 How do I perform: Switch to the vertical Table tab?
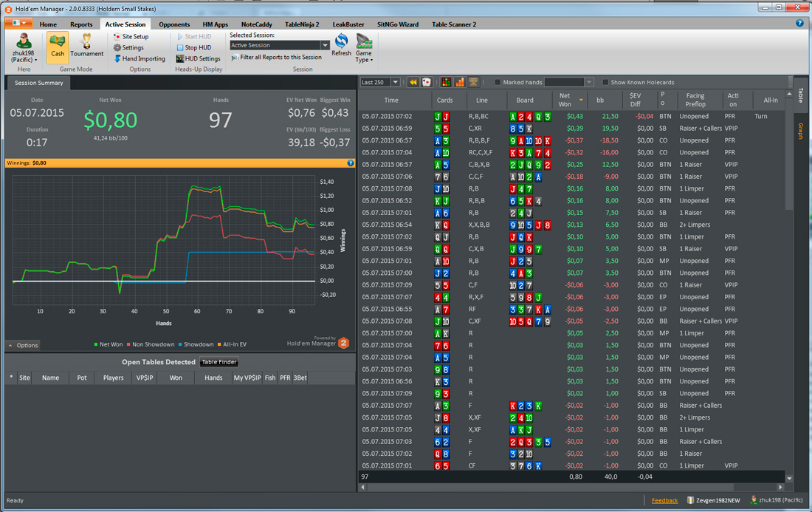click(x=801, y=95)
